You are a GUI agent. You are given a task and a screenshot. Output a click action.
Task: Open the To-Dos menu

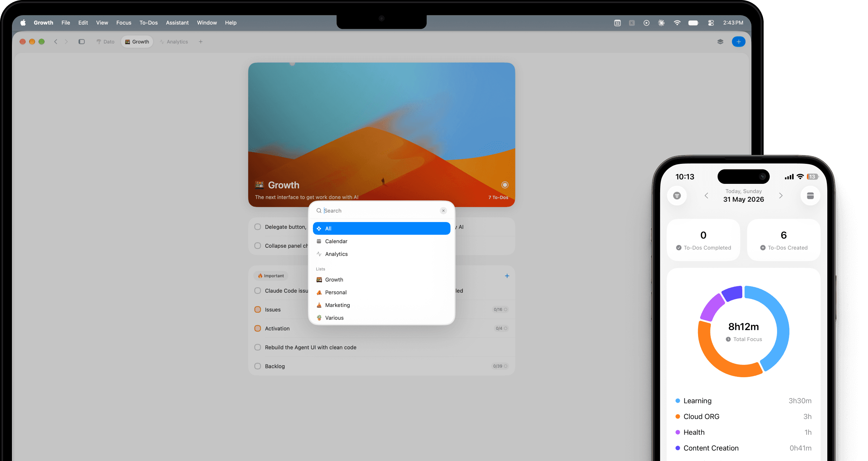tap(149, 22)
